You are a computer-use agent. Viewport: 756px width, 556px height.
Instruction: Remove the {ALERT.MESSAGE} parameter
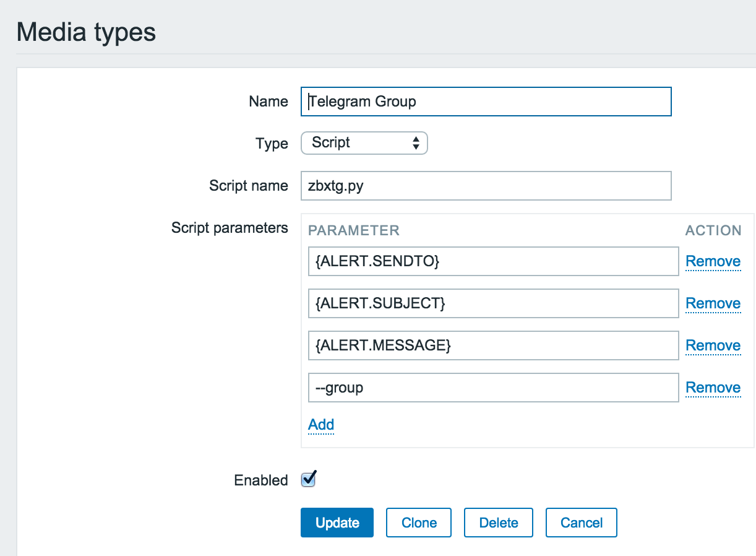click(713, 345)
